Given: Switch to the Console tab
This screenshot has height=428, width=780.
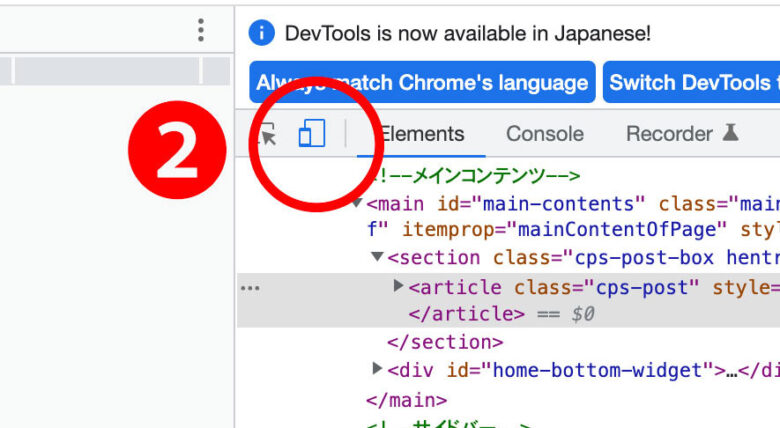Looking at the screenshot, I should click(545, 134).
